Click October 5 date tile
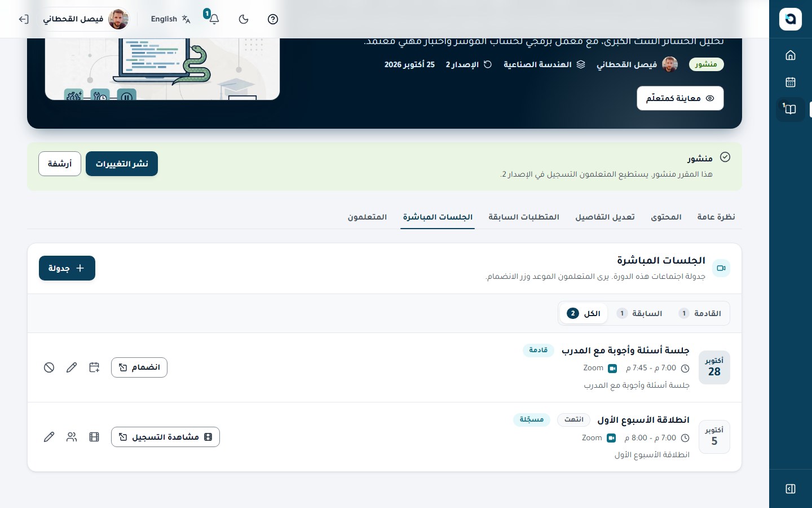The height and width of the screenshot is (508, 812). 714,437
